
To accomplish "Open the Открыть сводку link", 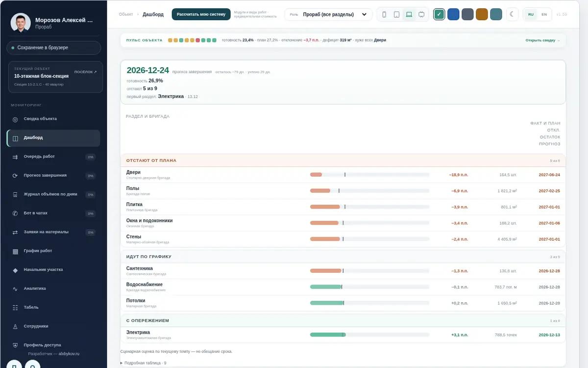I will 543,40.
